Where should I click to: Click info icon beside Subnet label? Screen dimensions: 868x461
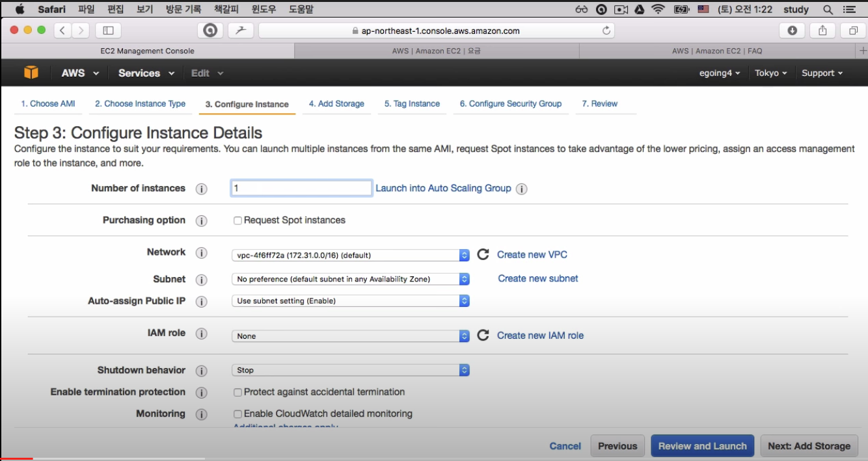pos(202,280)
